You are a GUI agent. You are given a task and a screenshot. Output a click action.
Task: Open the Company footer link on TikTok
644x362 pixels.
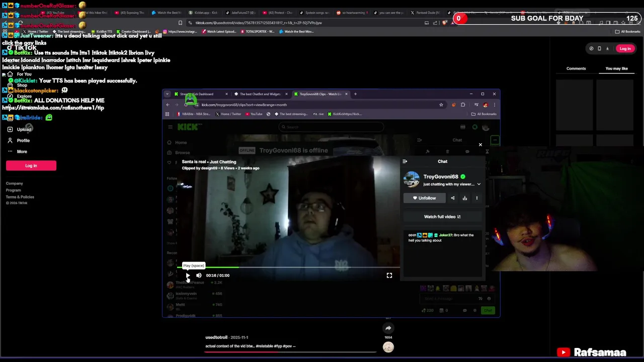14,184
